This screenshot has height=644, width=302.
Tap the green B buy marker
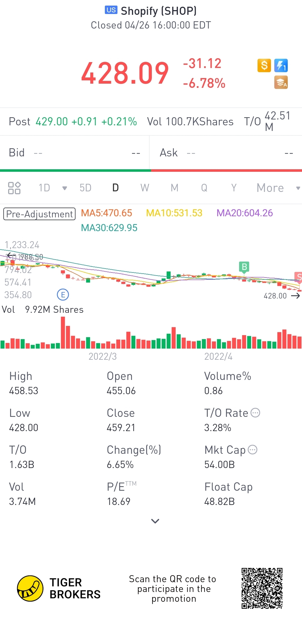(x=244, y=267)
